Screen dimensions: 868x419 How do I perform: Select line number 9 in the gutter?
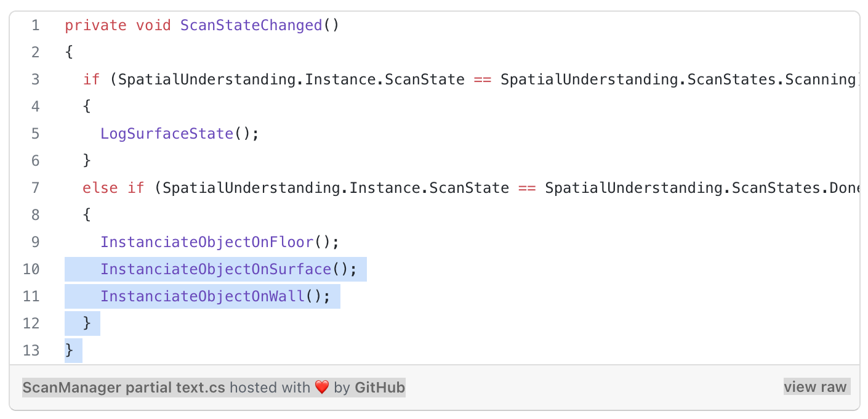click(x=35, y=242)
